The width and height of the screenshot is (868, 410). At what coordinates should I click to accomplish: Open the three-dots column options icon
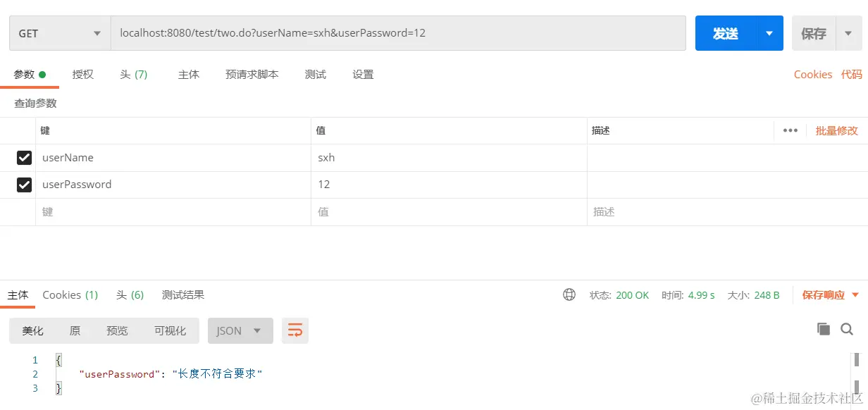coord(790,130)
